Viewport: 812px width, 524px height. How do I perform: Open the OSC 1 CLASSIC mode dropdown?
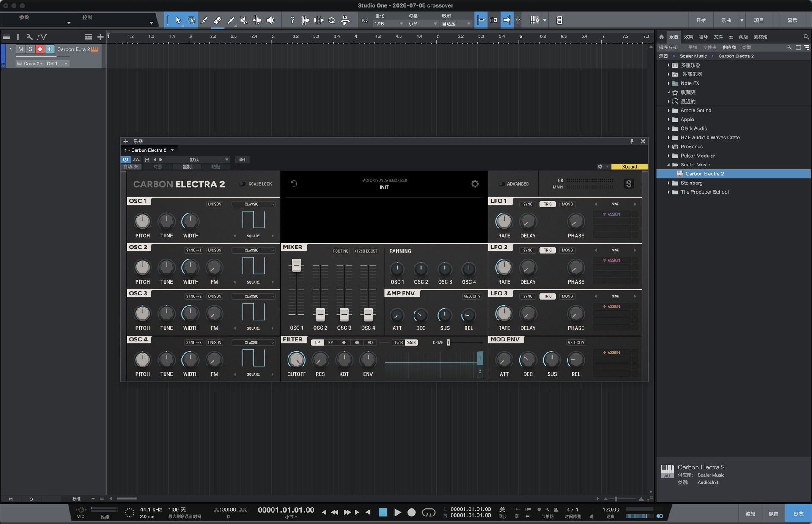(254, 204)
